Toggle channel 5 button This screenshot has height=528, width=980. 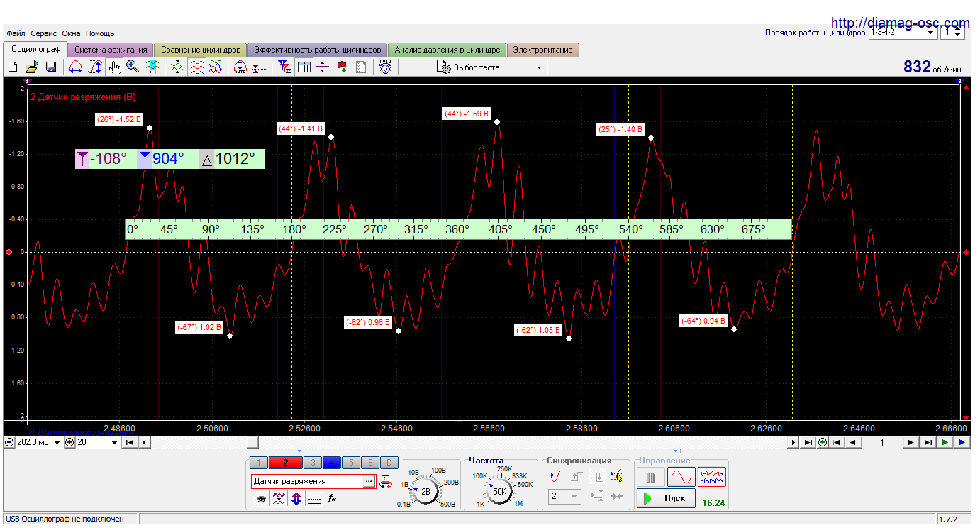(350, 463)
